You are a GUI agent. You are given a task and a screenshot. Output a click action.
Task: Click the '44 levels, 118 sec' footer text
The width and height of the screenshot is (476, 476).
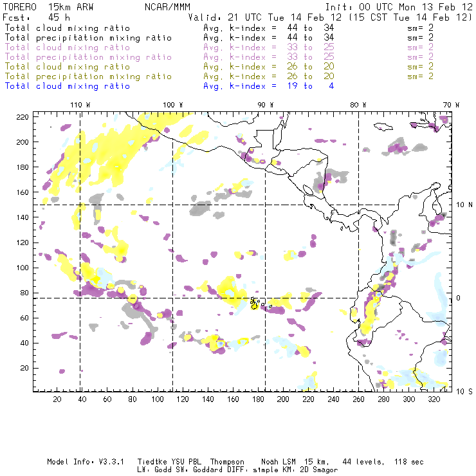point(383,462)
